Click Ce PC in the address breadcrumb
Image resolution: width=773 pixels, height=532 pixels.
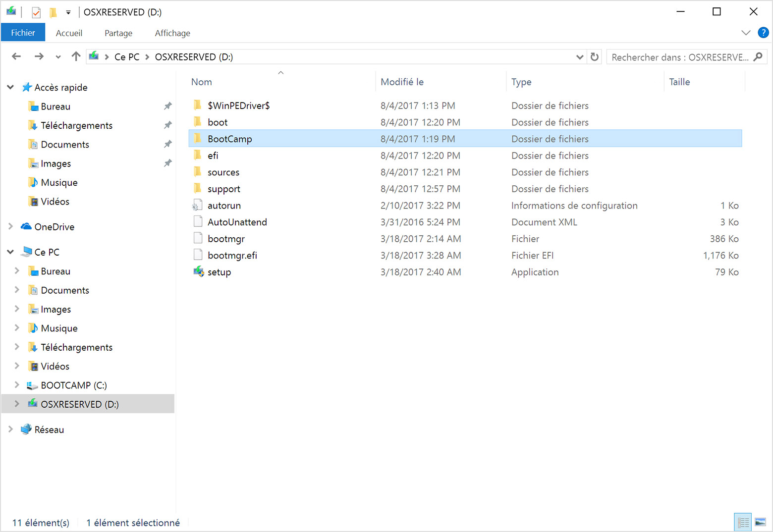coord(127,57)
